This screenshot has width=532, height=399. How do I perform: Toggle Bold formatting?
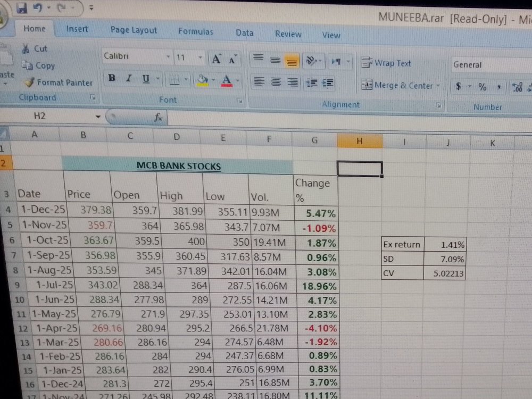click(112, 78)
